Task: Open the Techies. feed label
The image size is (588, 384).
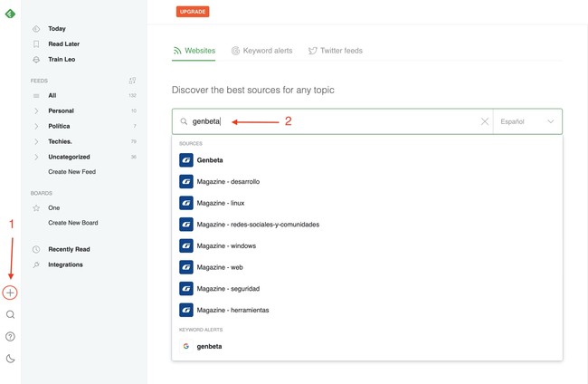Action: pos(60,141)
